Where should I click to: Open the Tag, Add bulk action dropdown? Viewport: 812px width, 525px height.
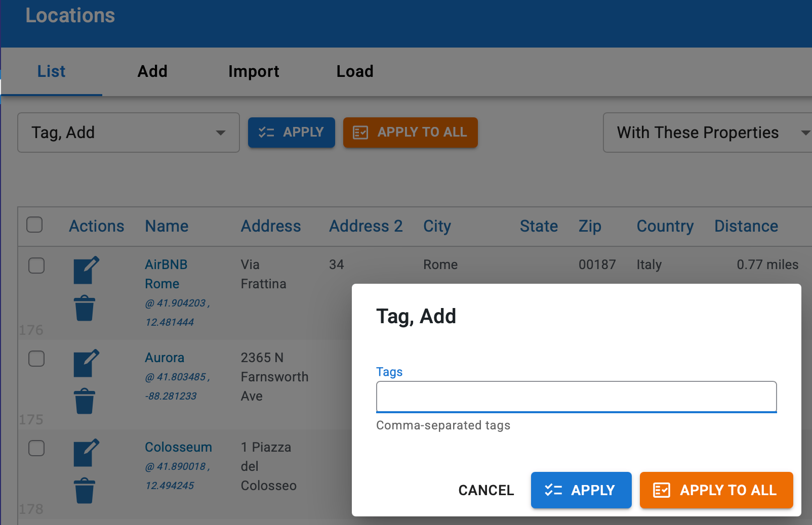(x=129, y=133)
